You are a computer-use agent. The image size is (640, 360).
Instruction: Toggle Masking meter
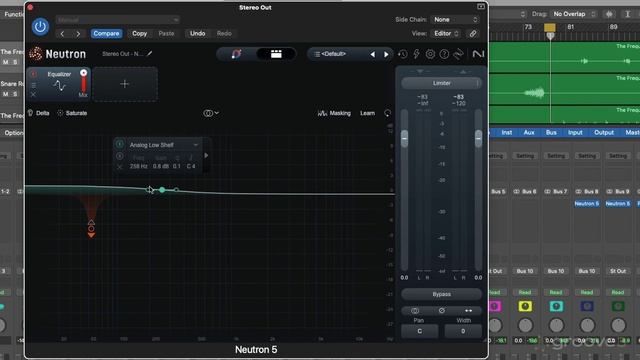point(334,113)
